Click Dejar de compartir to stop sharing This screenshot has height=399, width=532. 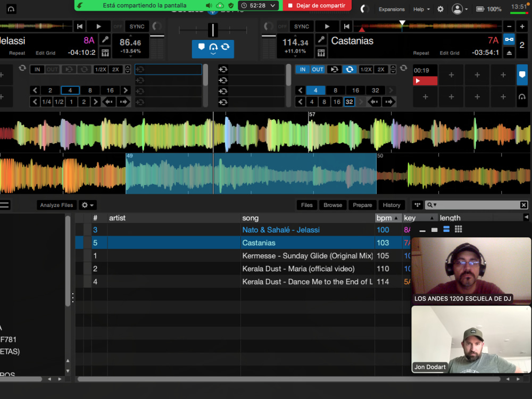coord(317,5)
